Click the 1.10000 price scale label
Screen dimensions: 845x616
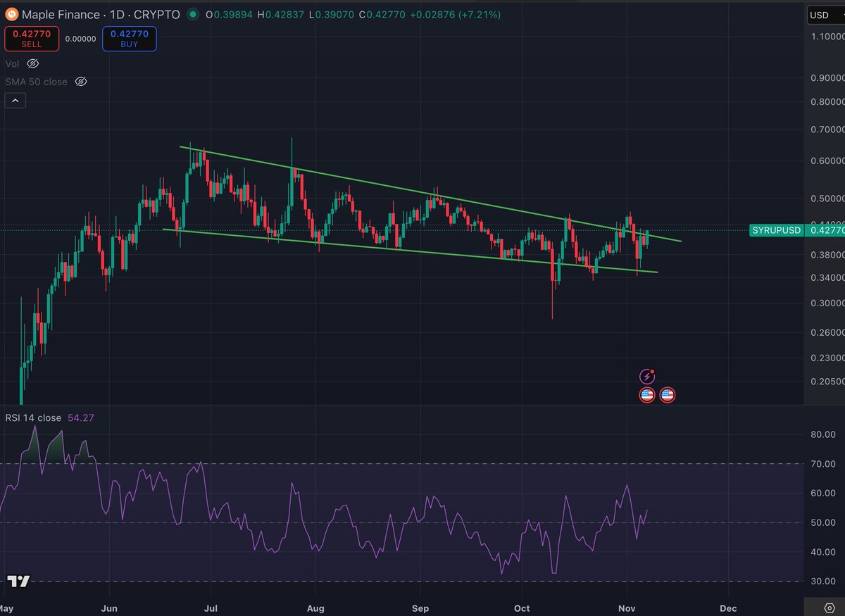828,36
